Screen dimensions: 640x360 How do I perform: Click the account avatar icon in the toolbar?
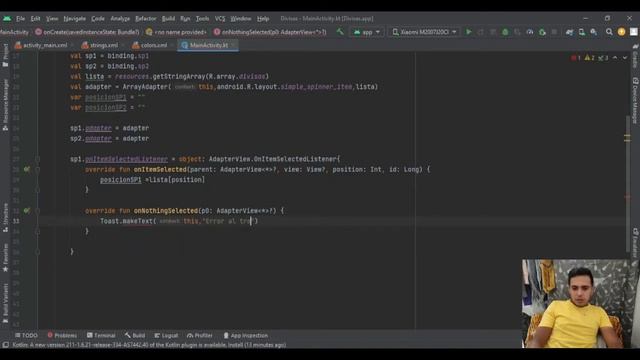[x=633, y=32]
